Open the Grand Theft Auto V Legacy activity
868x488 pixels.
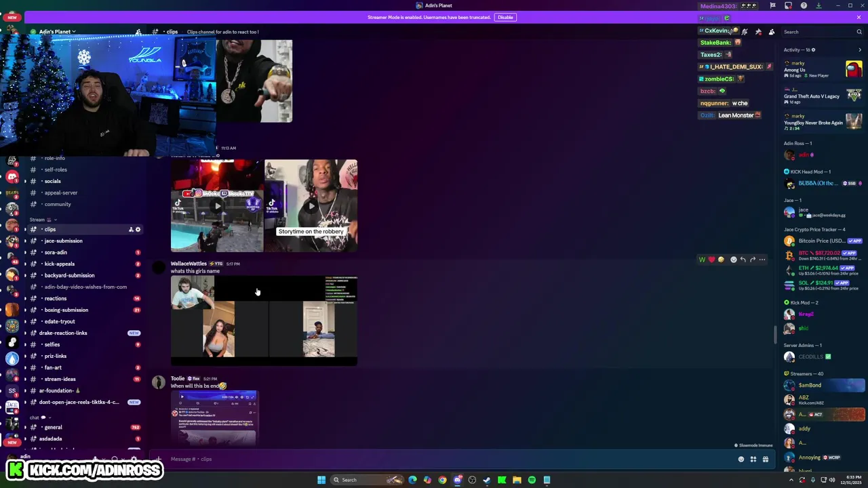(x=823, y=96)
